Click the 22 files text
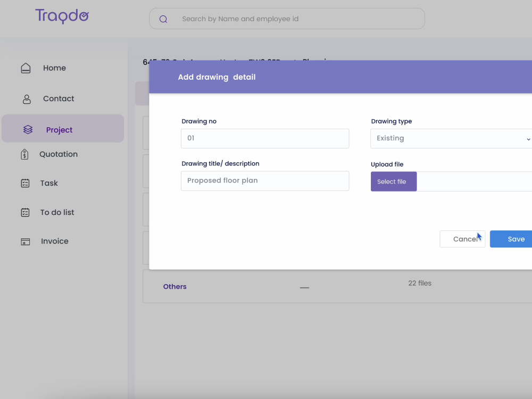This screenshot has height=399, width=532. click(420, 284)
